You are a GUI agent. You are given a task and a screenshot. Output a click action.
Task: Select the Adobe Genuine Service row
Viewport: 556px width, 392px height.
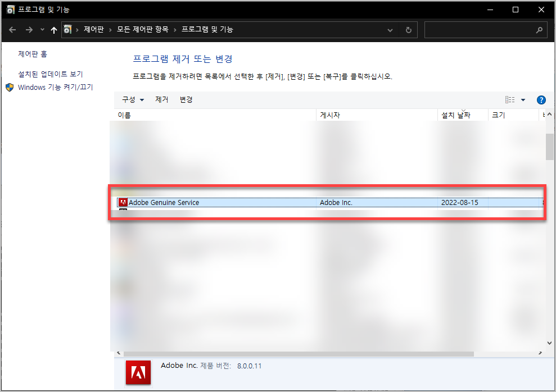(x=330, y=203)
